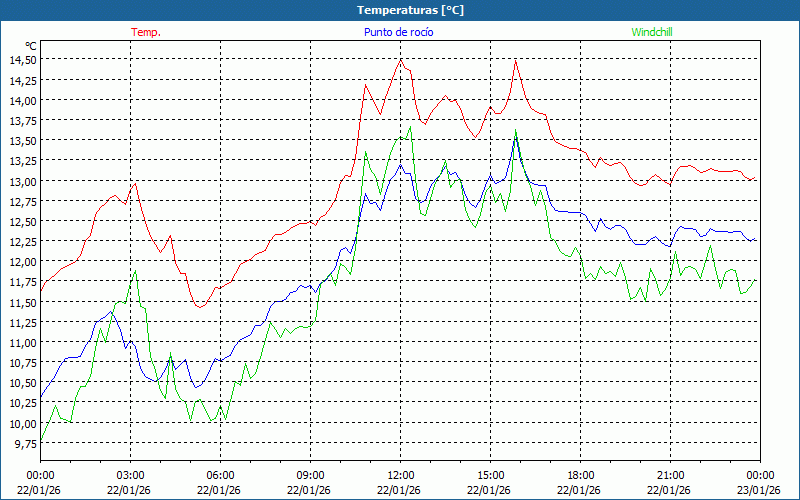This screenshot has width=800, height=500.
Task: Choose the 12:00 time axis label
Action: click(x=400, y=475)
